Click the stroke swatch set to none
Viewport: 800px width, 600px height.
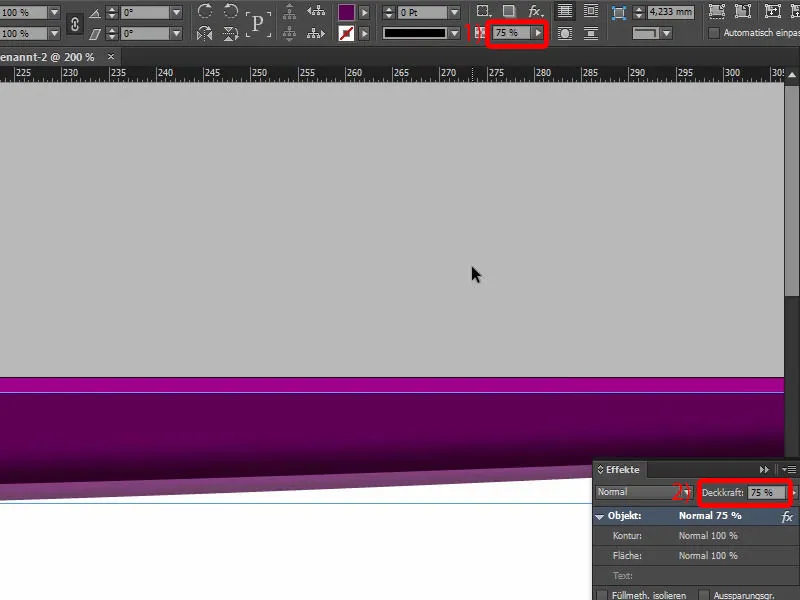point(346,34)
